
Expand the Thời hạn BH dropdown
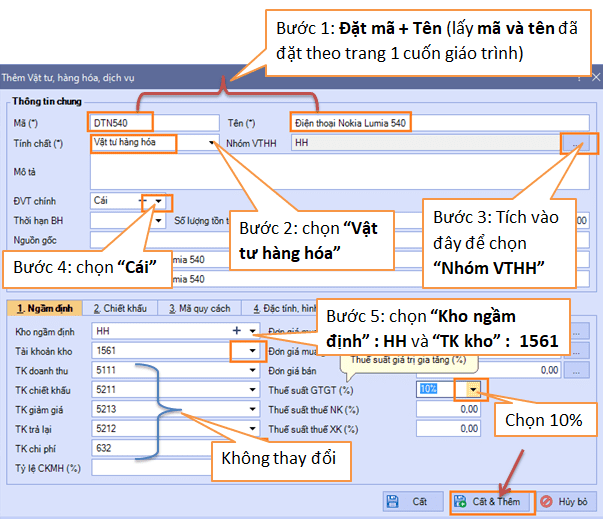[x=158, y=220]
